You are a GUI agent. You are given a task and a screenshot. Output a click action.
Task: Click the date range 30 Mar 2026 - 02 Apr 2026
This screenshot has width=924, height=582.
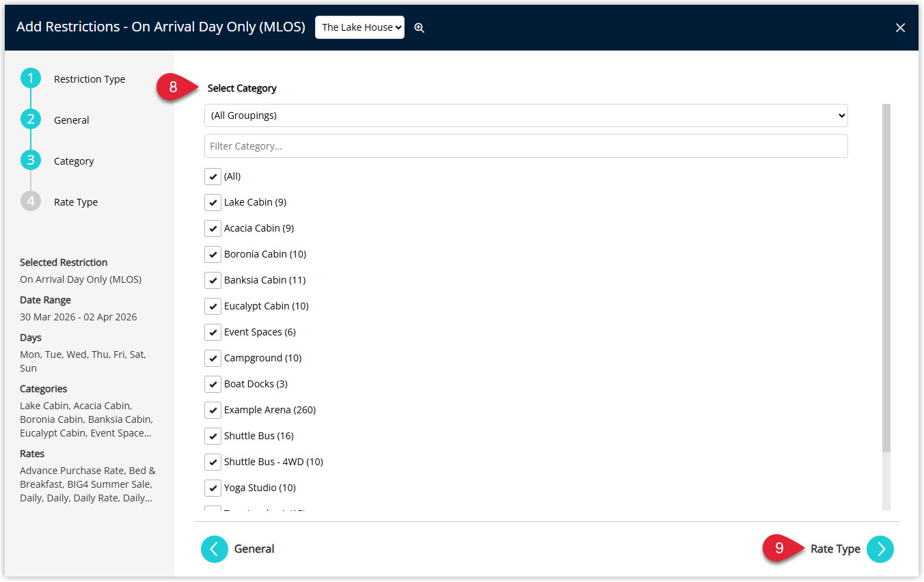79,317
